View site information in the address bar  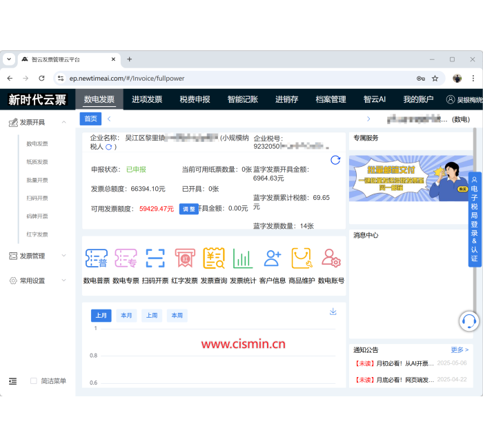point(61,79)
